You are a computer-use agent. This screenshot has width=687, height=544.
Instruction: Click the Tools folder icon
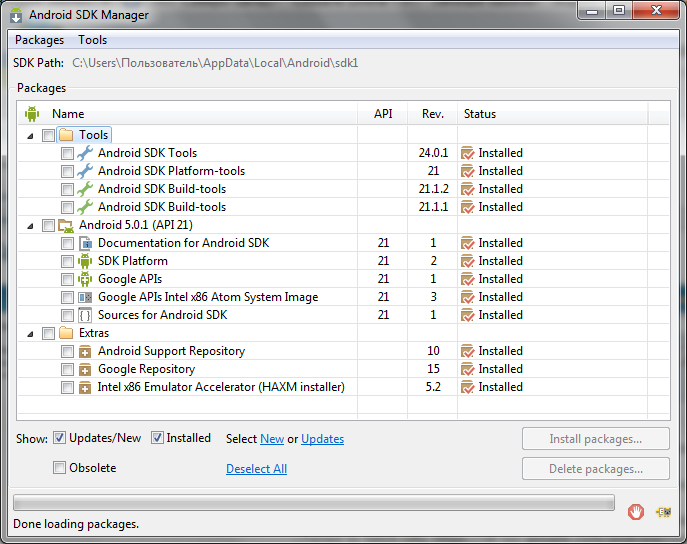pyautogui.click(x=66, y=135)
